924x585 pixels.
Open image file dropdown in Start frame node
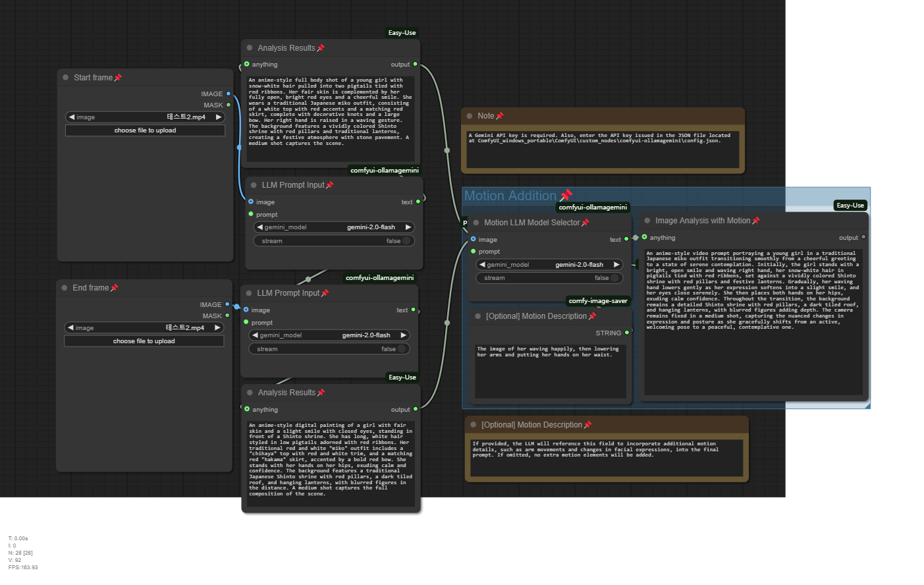click(x=145, y=117)
